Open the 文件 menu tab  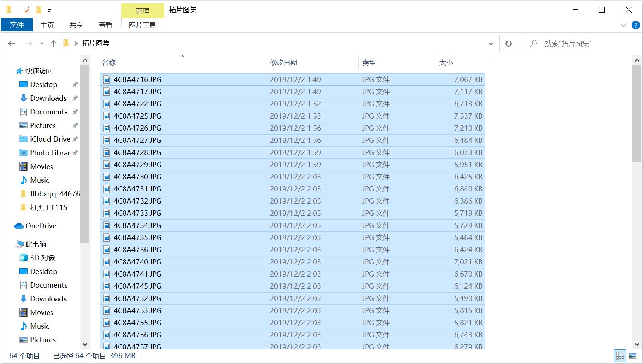tap(17, 25)
